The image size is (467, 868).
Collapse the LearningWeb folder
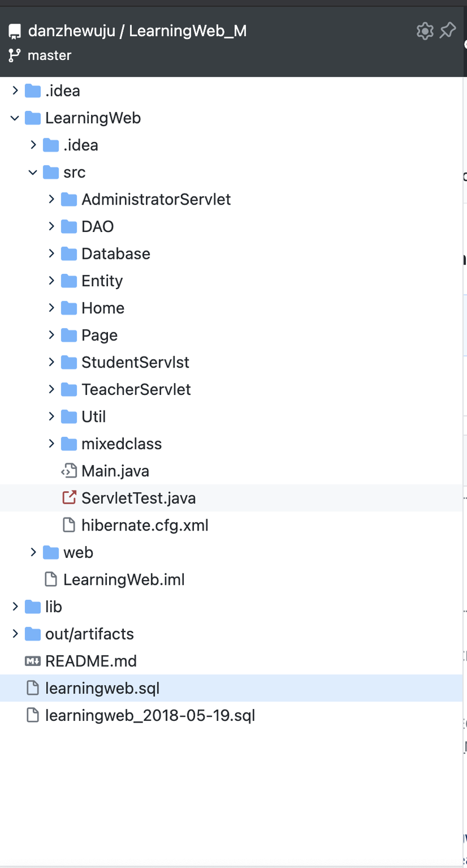pos(15,119)
